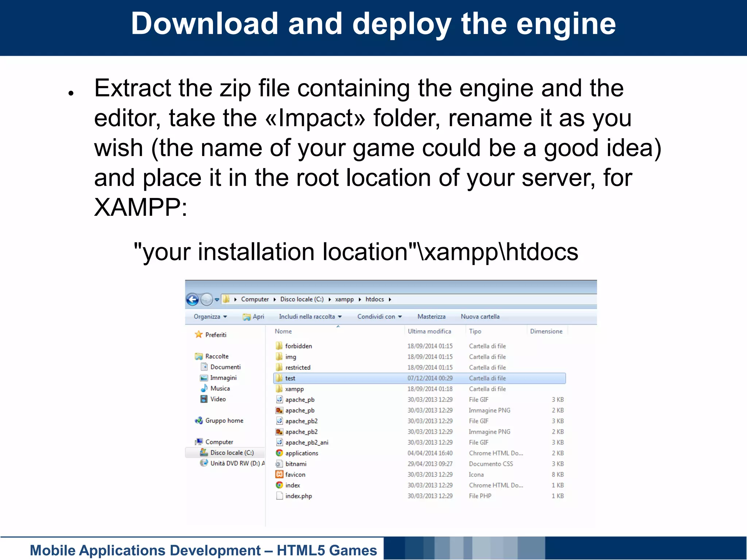This screenshot has height=560, width=747.
Task: Select the bitnami CSS file icon
Action: coord(279,464)
